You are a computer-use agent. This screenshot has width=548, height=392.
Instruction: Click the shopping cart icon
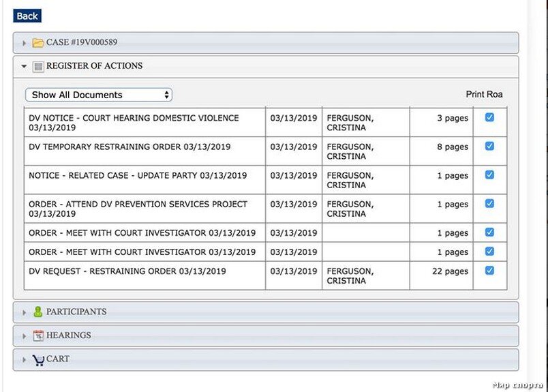click(38, 360)
